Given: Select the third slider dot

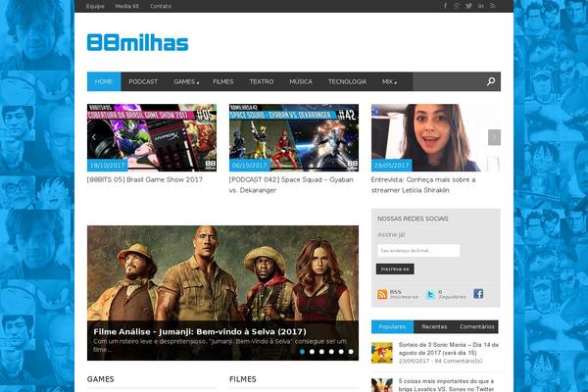Looking at the screenshot, I should 321,352.
